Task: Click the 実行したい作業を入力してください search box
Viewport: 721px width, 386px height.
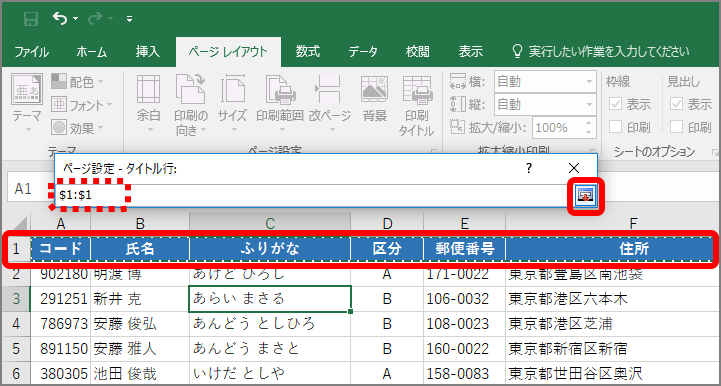Action: pyautogui.click(x=601, y=52)
